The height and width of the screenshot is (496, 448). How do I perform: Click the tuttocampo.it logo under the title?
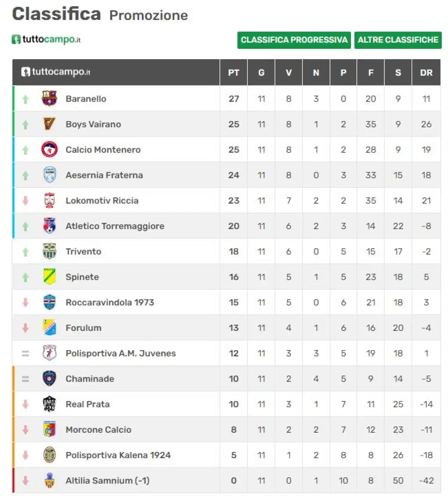point(46,39)
